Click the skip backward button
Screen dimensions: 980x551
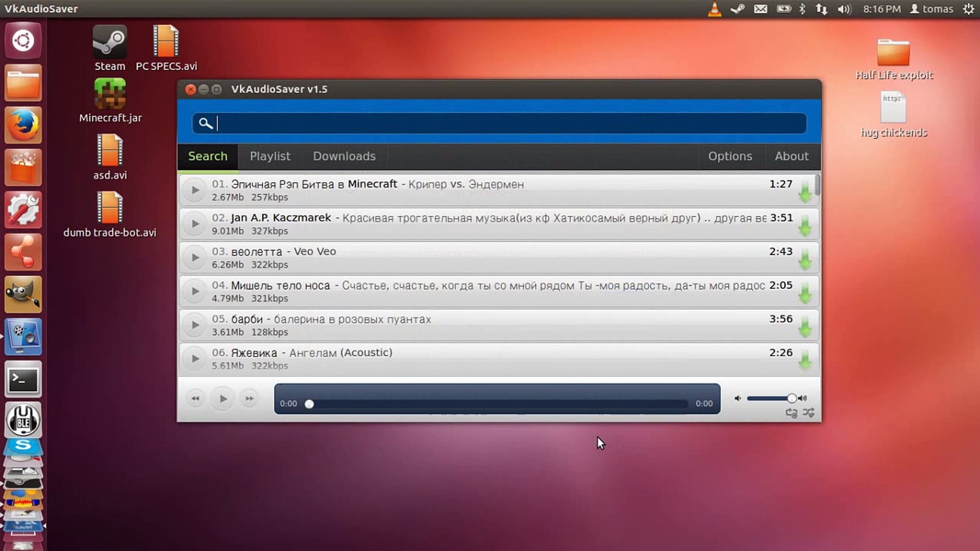[x=195, y=398]
